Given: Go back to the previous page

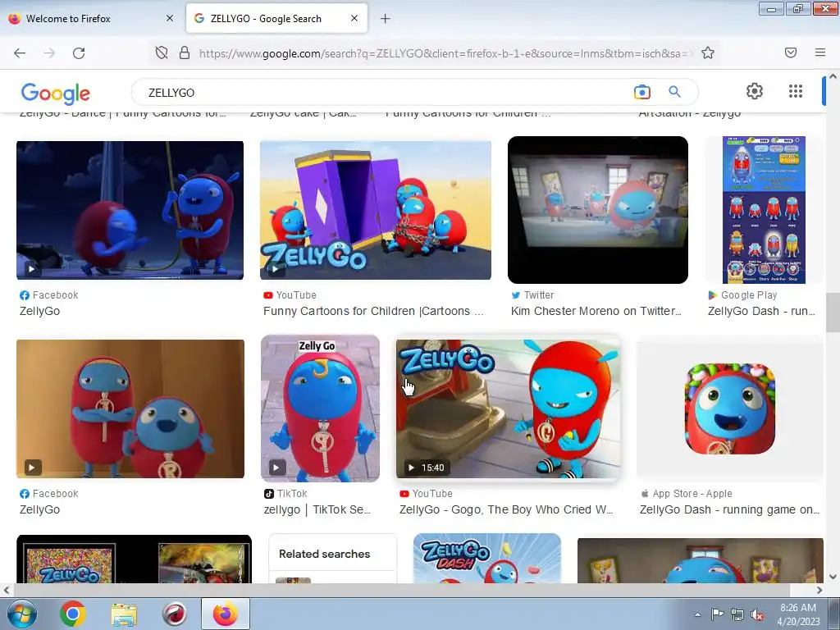Looking at the screenshot, I should tap(20, 53).
